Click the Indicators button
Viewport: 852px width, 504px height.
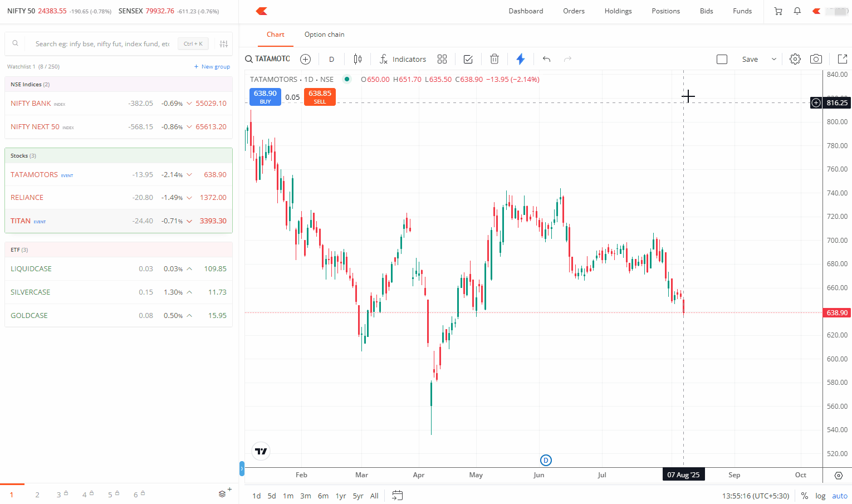click(403, 59)
